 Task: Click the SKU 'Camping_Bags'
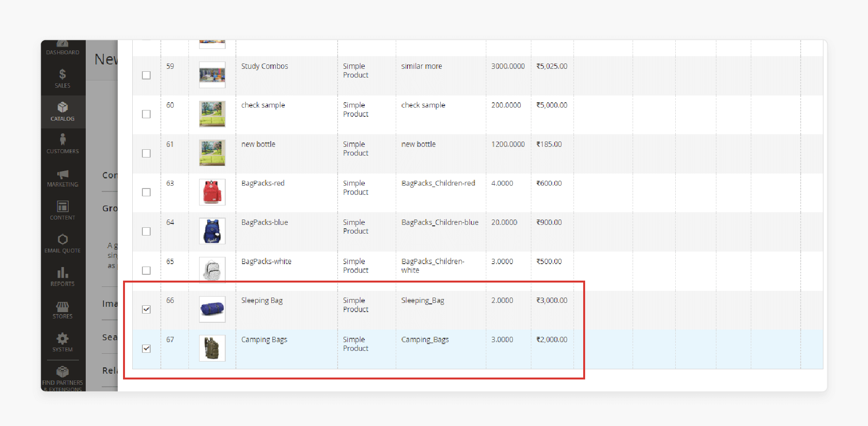coord(425,340)
